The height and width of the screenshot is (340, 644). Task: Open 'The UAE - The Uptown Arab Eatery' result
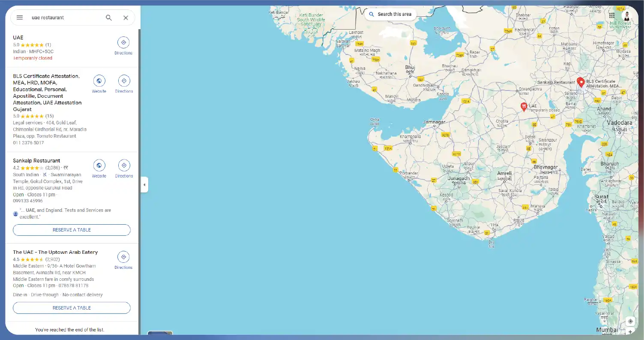(55, 252)
